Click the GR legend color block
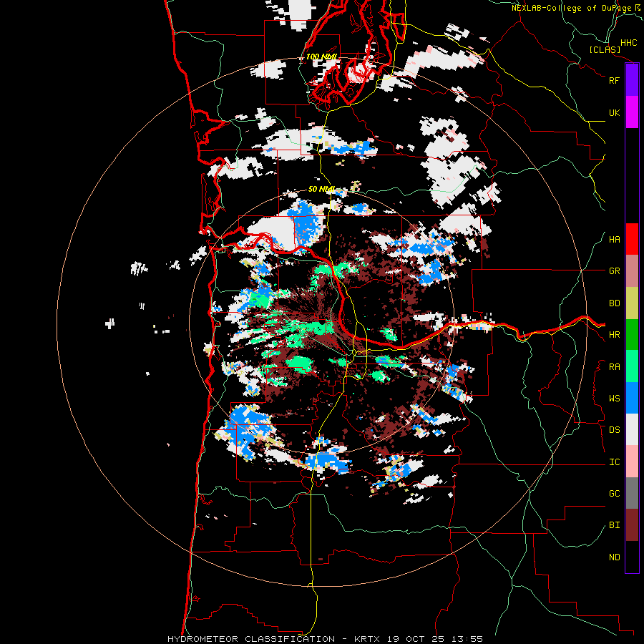 pos(632,271)
